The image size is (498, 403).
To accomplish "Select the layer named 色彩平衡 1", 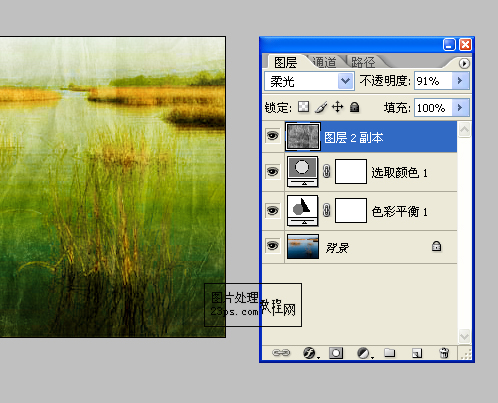I will [x=399, y=212].
